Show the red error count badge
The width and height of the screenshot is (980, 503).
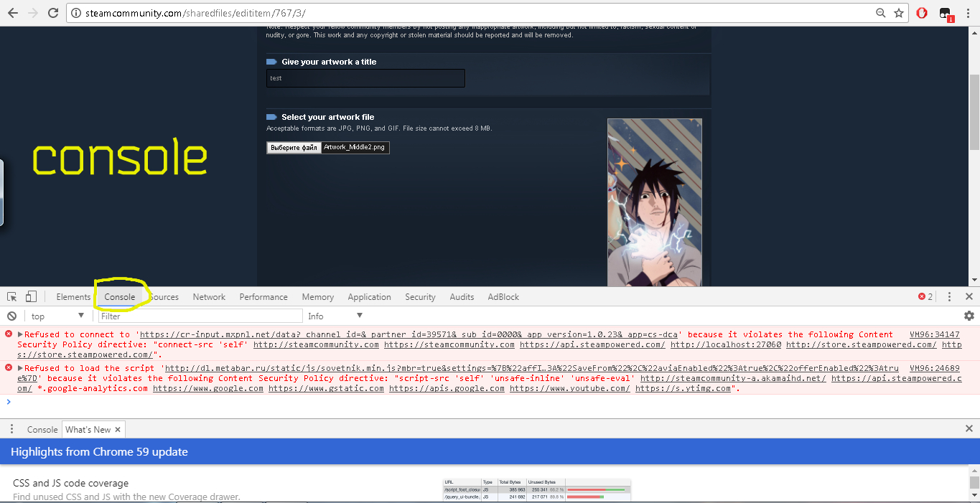[x=925, y=296]
